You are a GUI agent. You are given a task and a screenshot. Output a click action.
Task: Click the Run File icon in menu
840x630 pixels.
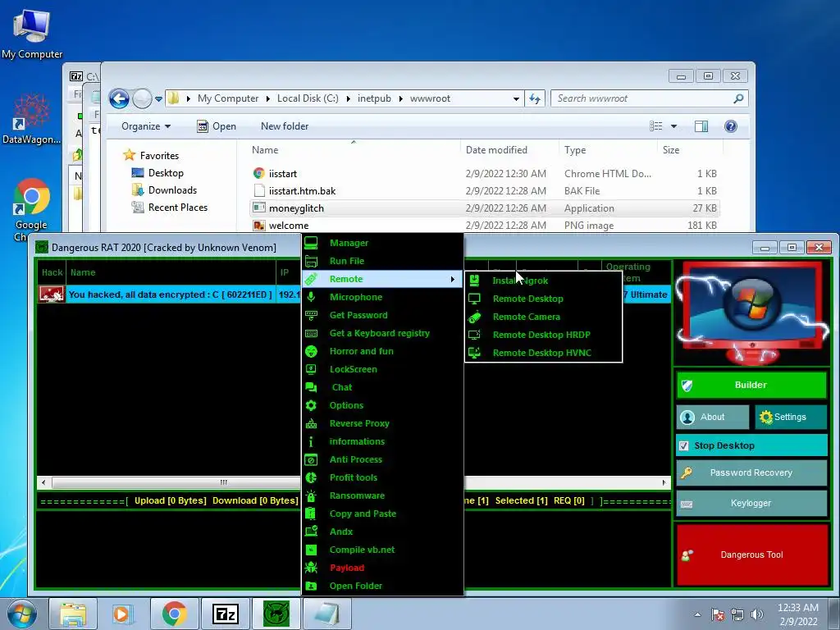coord(311,261)
